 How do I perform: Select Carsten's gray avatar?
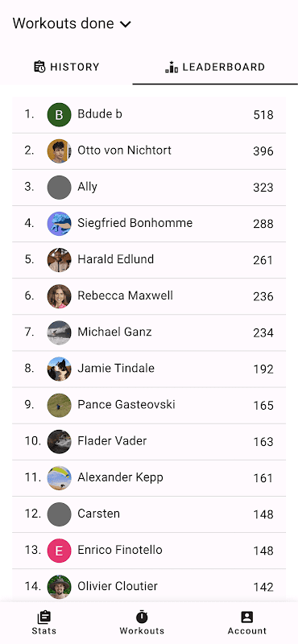tap(59, 514)
